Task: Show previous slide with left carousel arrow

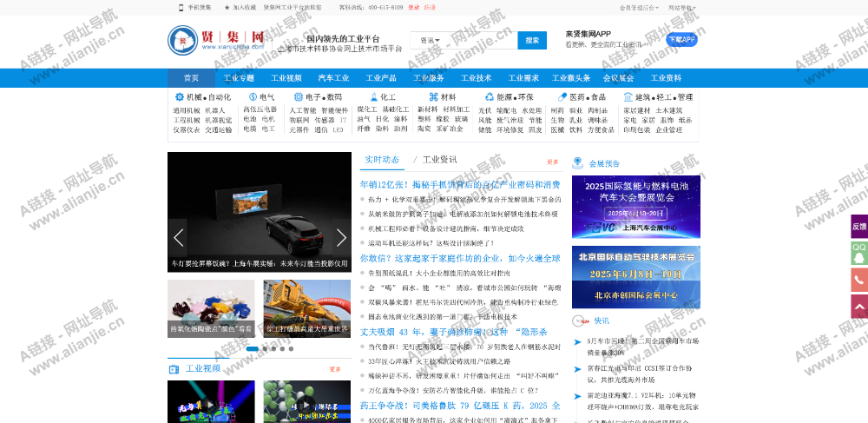Action: coord(178,238)
